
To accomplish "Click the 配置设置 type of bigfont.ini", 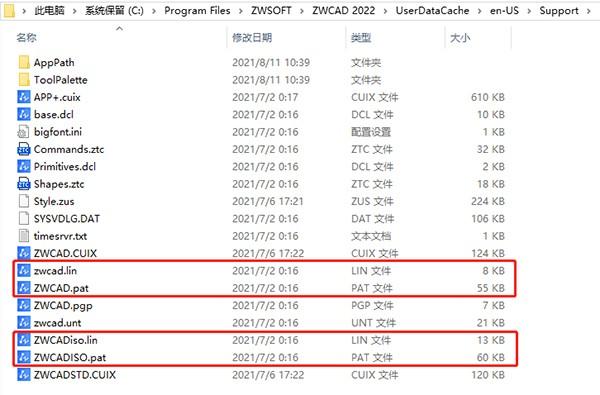I will tap(371, 132).
